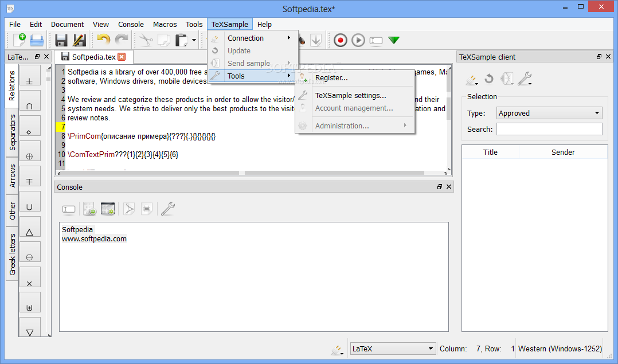This screenshot has width=618, height=364.
Task: Click inside the Console output text area
Action: pyautogui.click(x=254, y=277)
